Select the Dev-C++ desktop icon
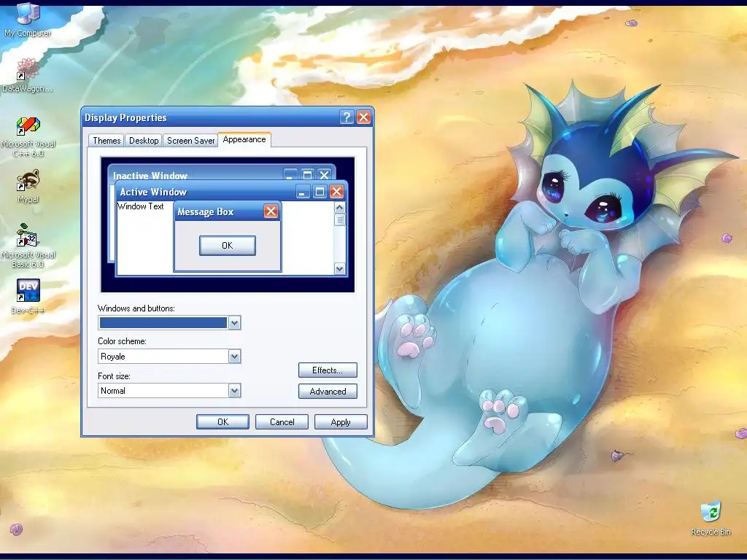The height and width of the screenshot is (560, 747). coord(28,296)
